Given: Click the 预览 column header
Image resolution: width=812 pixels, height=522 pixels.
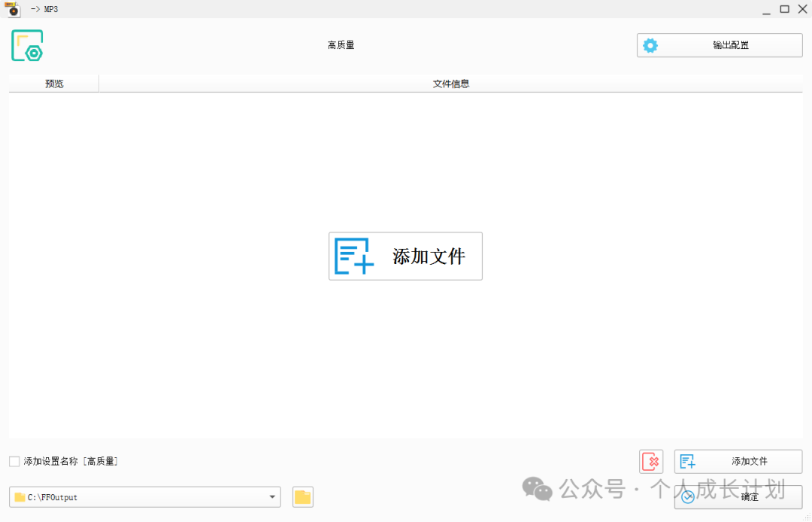Looking at the screenshot, I should (x=54, y=83).
